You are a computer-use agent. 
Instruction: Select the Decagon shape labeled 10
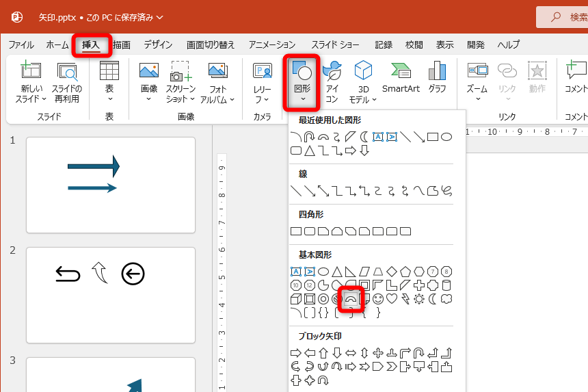click(296, 285)
